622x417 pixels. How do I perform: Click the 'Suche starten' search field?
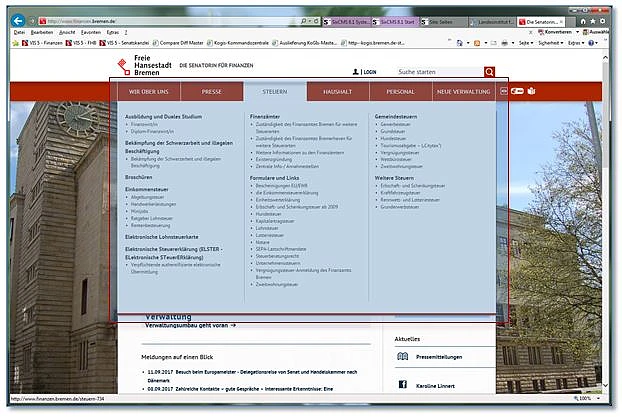click(438, 72)
